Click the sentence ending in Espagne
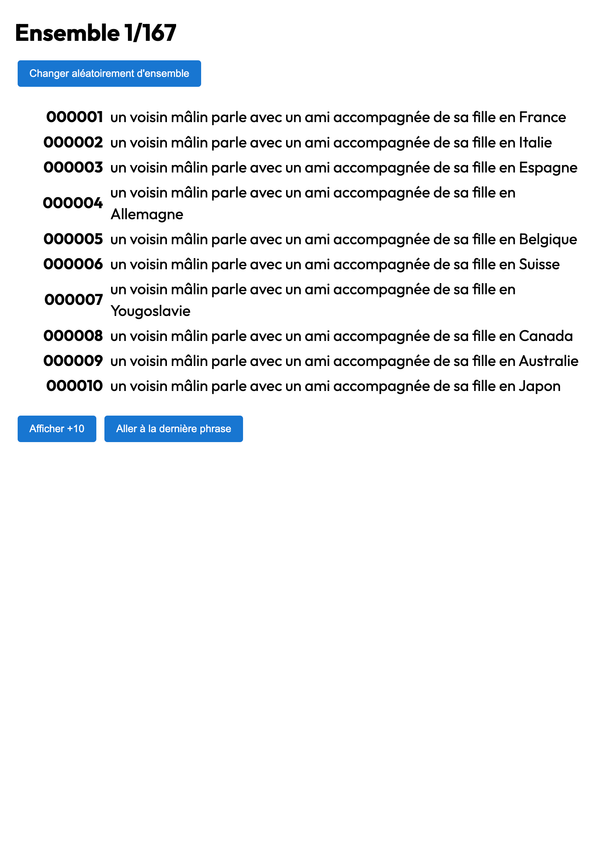Viewport: 603px width, 868px height. click(x=343, y=168)
